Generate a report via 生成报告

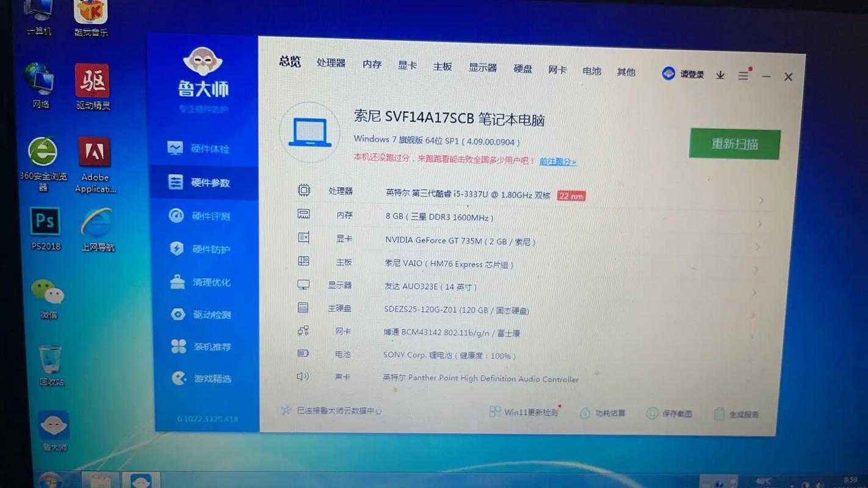(x=737, y=414)
